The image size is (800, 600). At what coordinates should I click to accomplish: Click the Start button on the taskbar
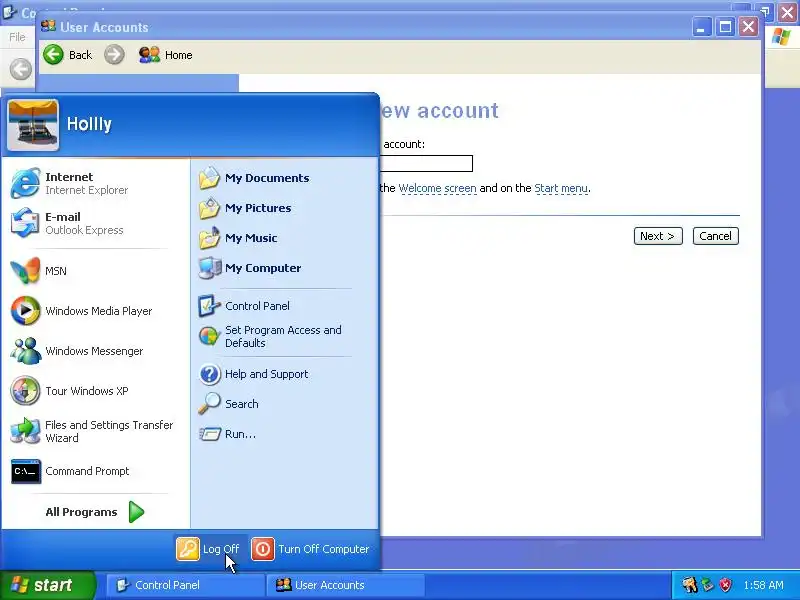click(47, 585)
